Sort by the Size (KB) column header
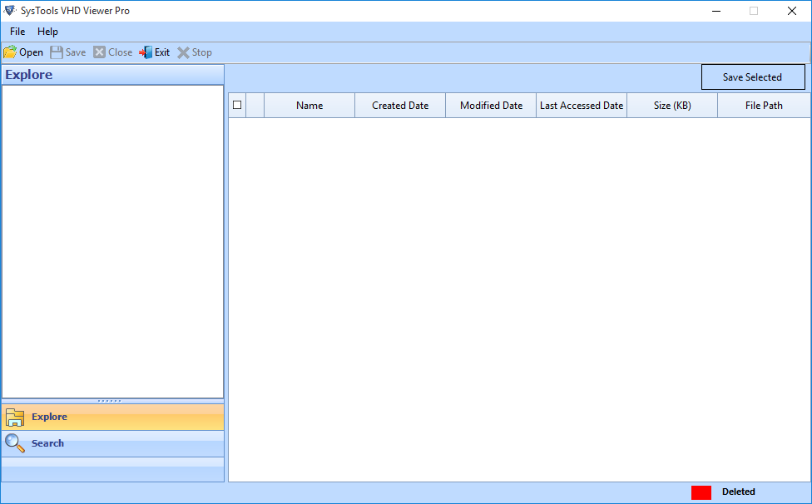Viewport: 812px width, 504px height. [x=671, y=105]
